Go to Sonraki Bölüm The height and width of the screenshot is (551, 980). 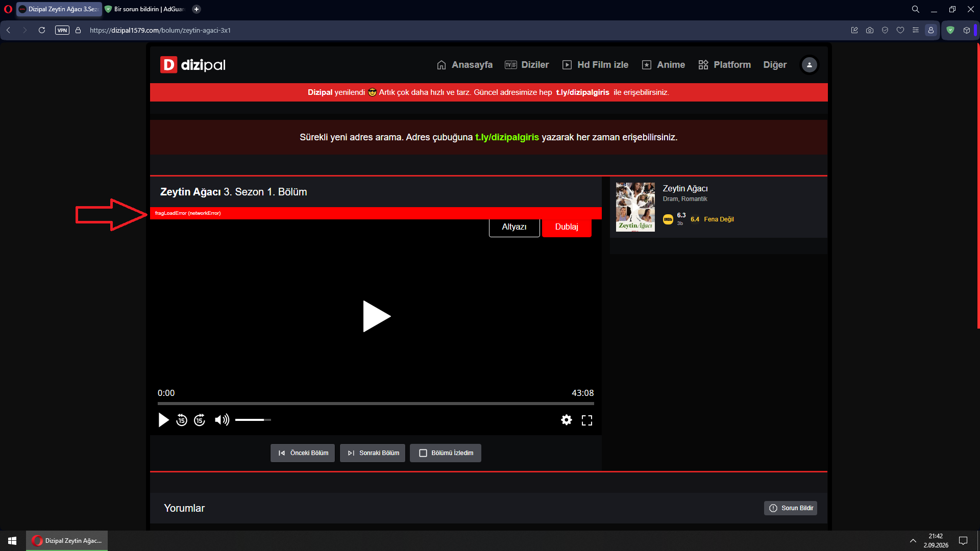(373, 453)
